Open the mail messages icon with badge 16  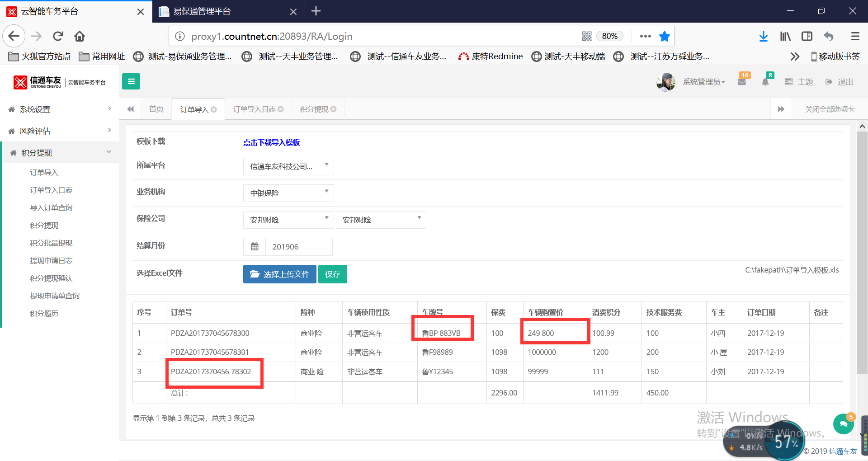(x=742, y=82)
